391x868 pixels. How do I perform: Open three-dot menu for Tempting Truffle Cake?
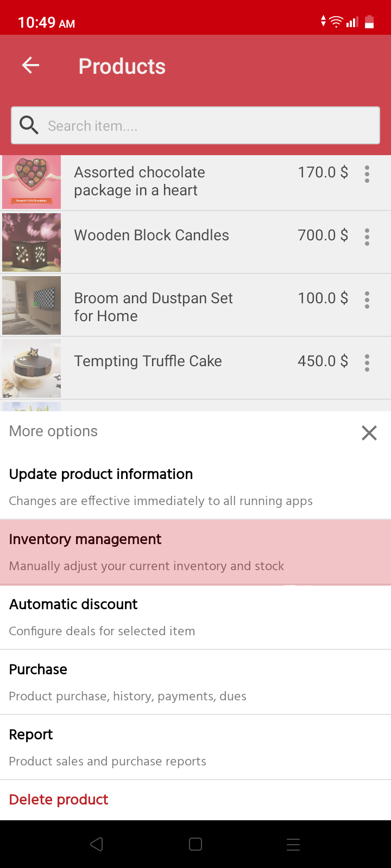[367, 362]
